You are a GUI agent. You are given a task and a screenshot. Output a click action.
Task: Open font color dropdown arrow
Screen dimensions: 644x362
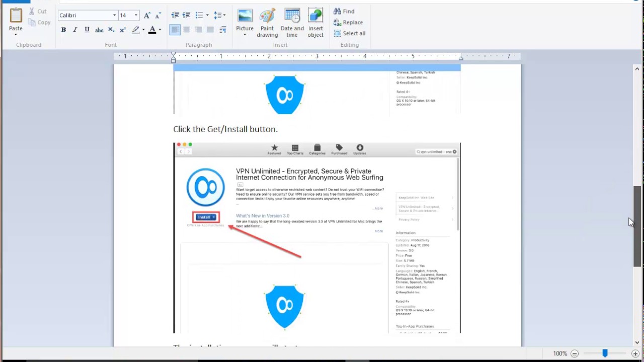click(160, 30)
